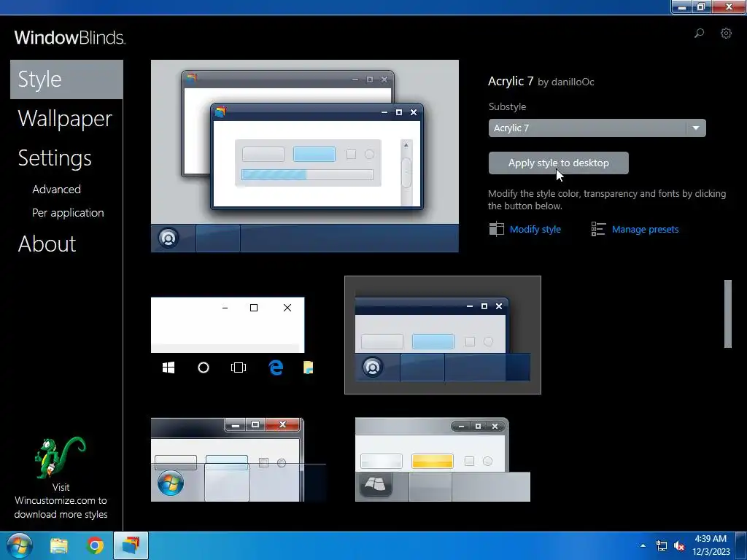The width and height of the screenshot is (747, 560).
Task: Click the WindowBlinds taskbar icon
Action: pos(131,545)
